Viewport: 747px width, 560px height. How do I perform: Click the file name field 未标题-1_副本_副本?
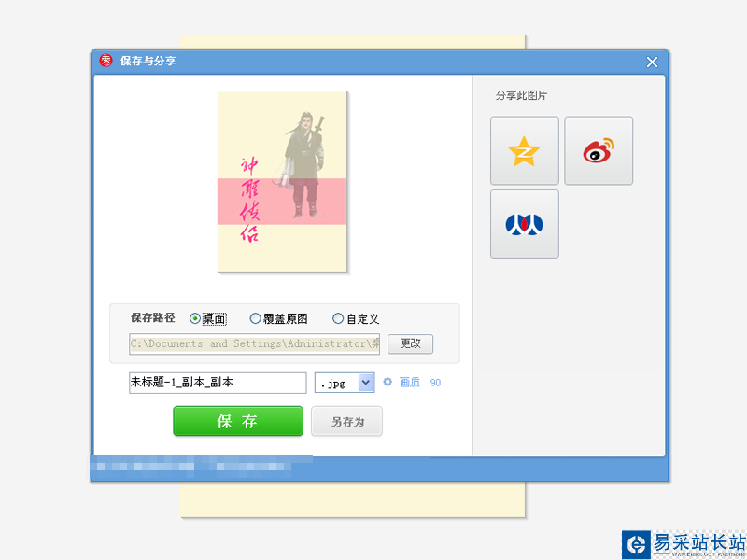tap(218, 383)
